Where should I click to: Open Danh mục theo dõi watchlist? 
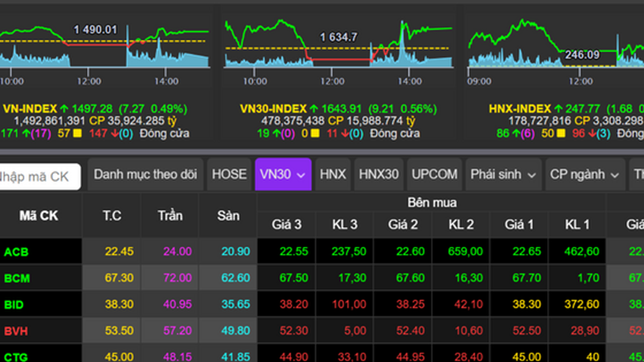pos(145,174)
